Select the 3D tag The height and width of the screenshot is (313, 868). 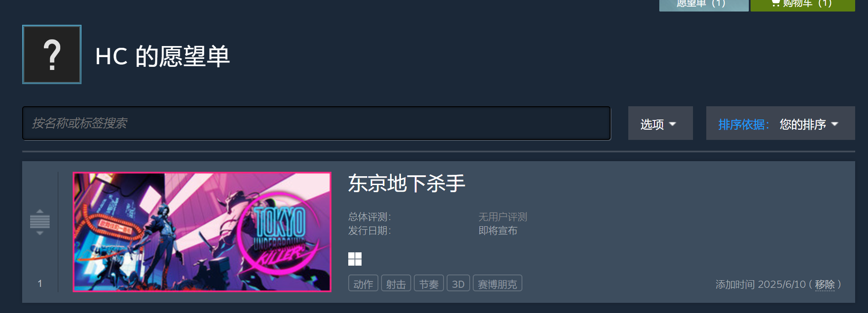click(458, 284)
